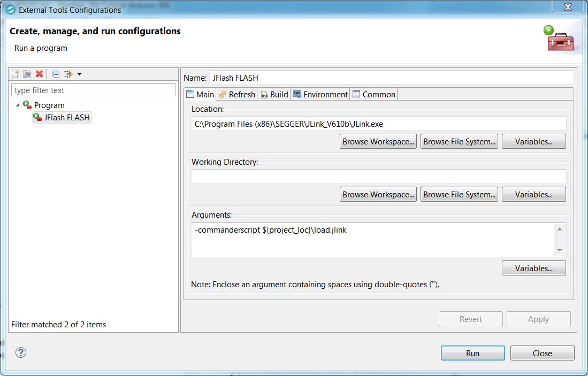Image resolution: width=588 pixels, height=376 pixels.
Task: Duplicate the currently selected launch configuration
Action: pyautogui.click(x=27, y=74)
